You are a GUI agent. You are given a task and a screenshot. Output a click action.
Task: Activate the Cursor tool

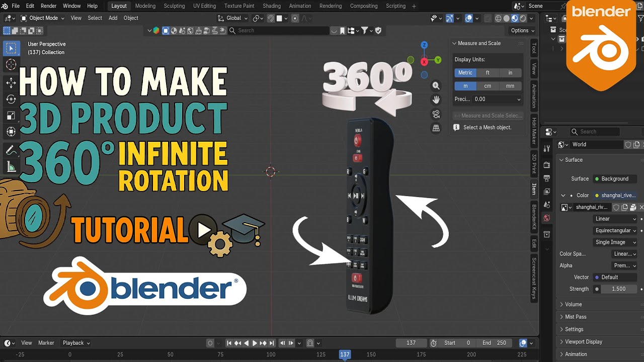11,64
